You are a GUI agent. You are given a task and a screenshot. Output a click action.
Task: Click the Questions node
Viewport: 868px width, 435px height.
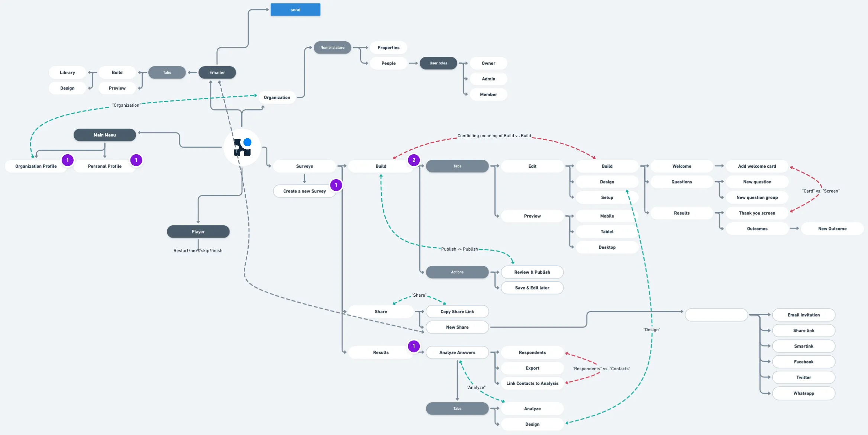(682, 182)
